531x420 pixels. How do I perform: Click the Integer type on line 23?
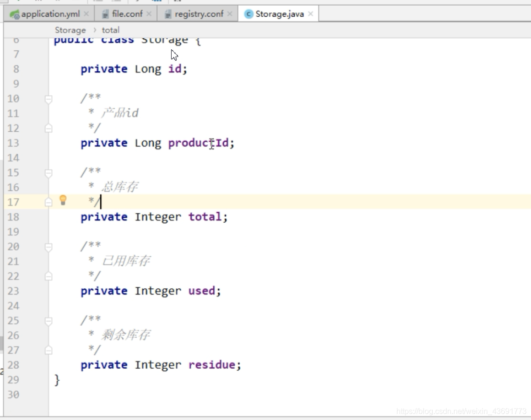158,291
